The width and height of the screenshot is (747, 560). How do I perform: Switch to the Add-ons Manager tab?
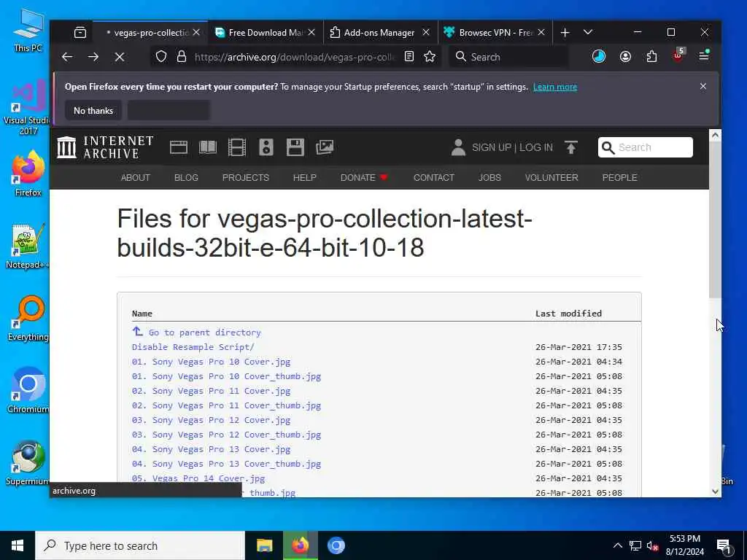click(x=380, y=32)
